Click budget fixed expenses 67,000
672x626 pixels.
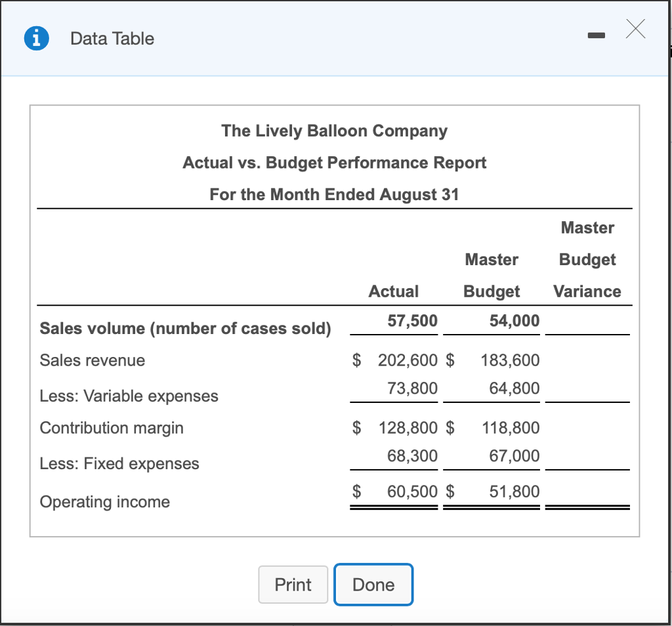pyautogui.click(x=514, y=456)
